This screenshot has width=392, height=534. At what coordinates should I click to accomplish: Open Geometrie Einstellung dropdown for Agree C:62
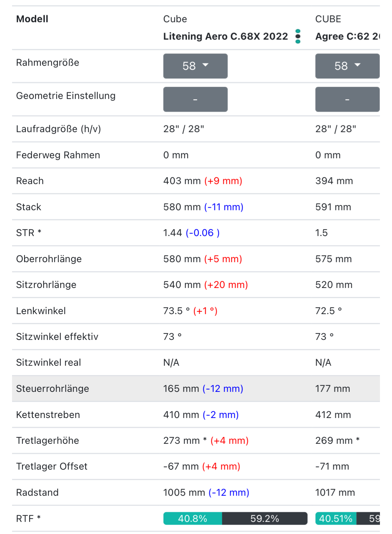pos(347,99)
